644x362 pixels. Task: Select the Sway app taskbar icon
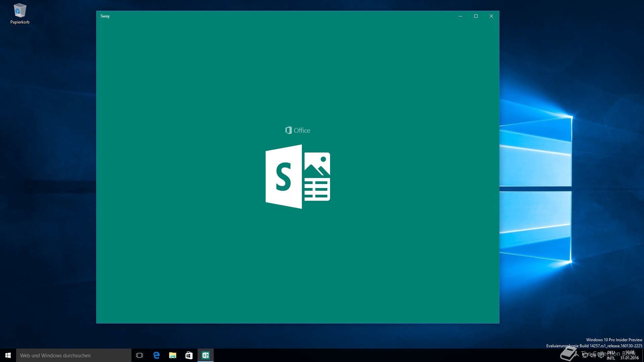[206, 355]
